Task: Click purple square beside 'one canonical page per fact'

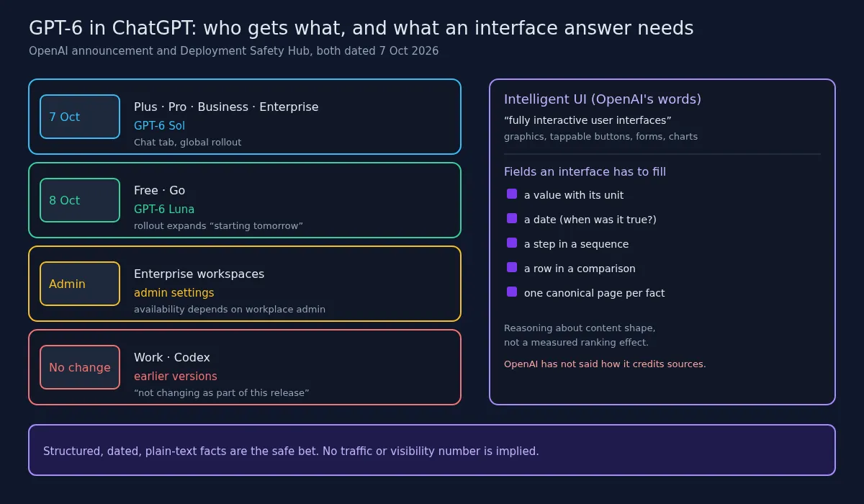Action: [512, 292]
